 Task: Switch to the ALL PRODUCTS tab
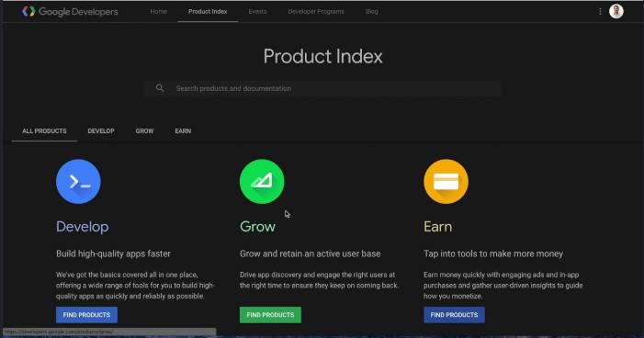[x=44, y=131]
